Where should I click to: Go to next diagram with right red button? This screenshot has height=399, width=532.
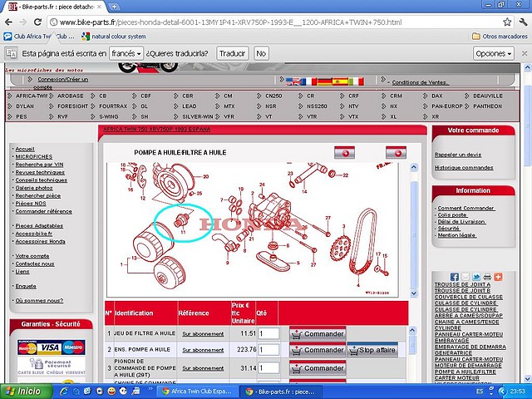pos(396,153)
